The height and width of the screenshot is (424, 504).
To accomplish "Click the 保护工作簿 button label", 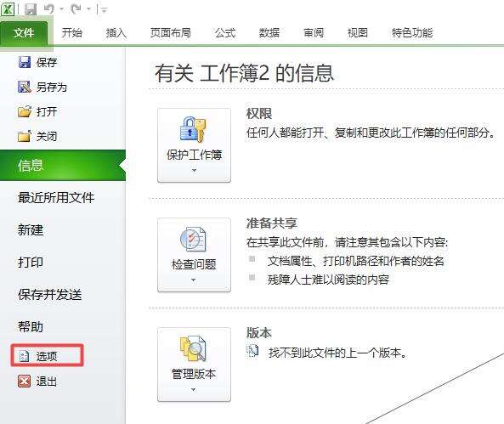I will coord(194,155).
